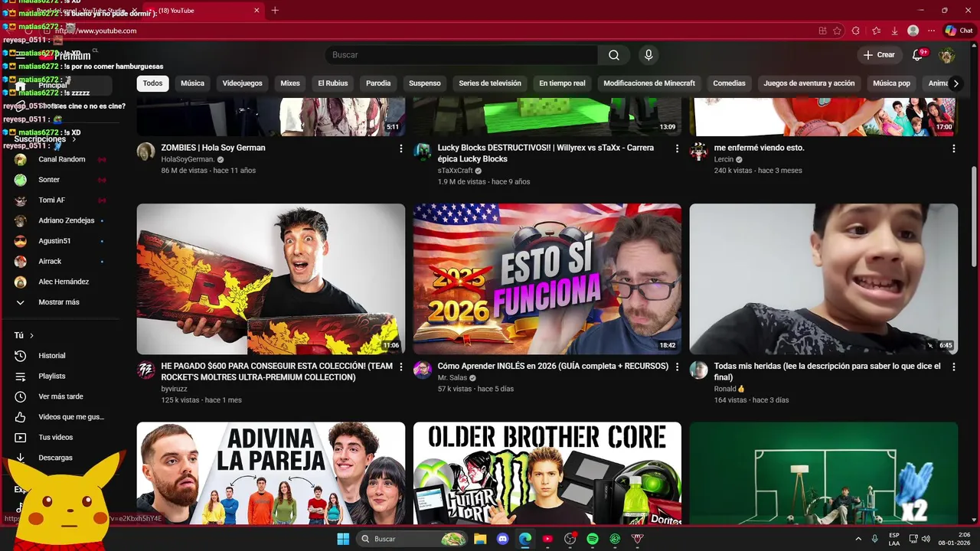Open YouTube notifications bell

coord(918,55)
